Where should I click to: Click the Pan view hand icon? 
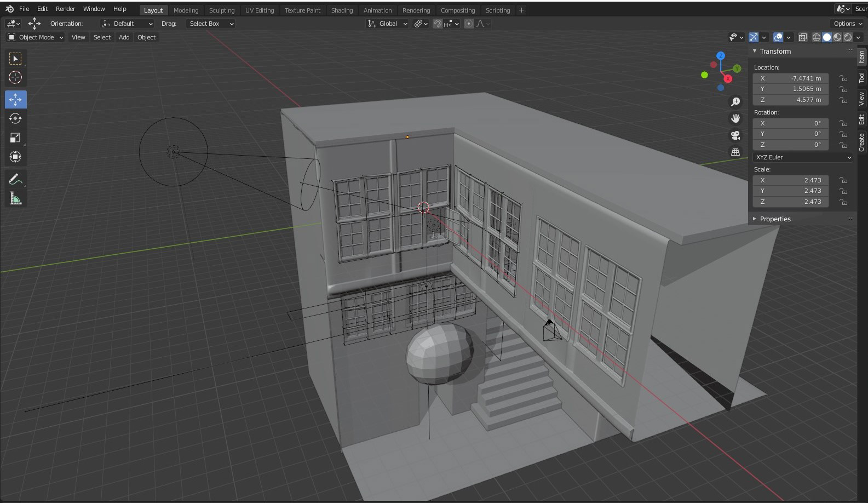click(x=735, y=118)
